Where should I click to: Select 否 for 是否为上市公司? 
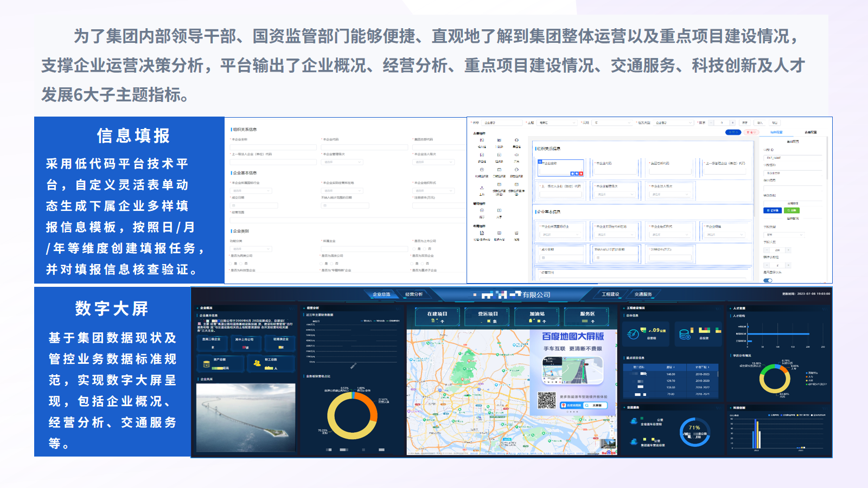[x=425, y=249]
